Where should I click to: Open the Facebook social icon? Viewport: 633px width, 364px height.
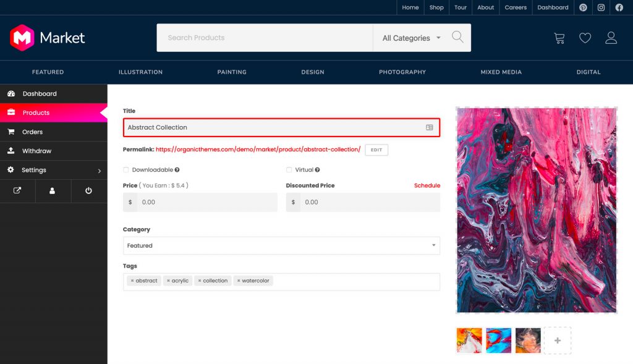tap(619, 7)
